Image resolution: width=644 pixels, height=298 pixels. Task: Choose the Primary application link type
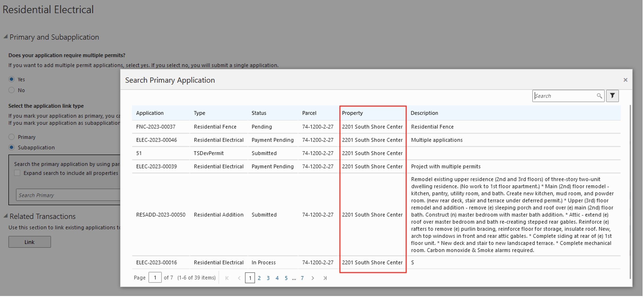click(11, 137)
